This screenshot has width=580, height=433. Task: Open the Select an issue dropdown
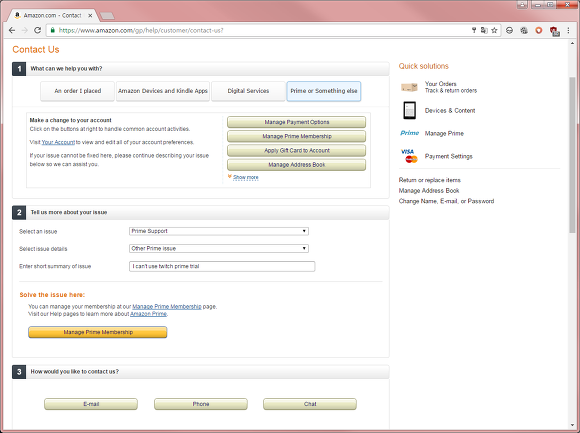(x=219, y=231)
